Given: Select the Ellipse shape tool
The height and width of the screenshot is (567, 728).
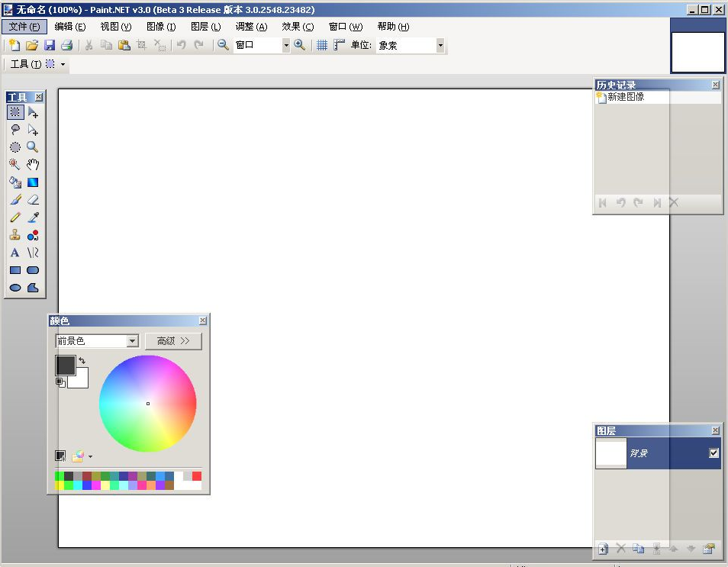Looking at the screenshot, I should [15, 288].
